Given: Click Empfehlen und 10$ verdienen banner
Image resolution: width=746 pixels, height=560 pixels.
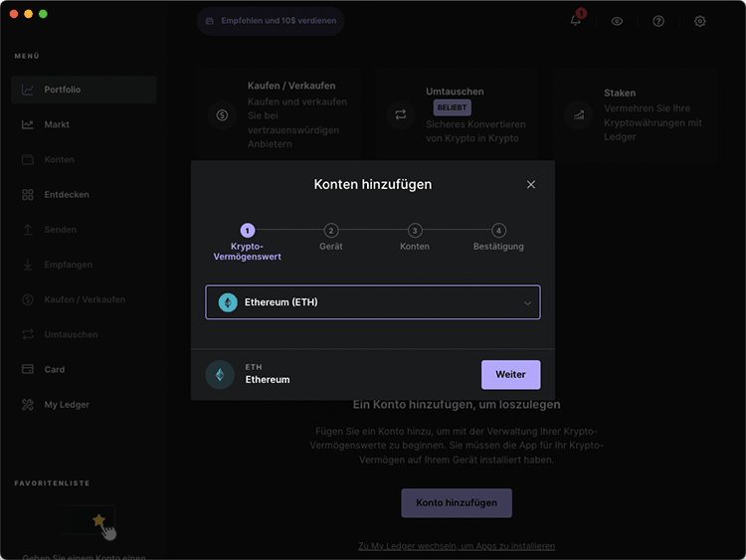Looking at the screenshot, I should 271,21.
